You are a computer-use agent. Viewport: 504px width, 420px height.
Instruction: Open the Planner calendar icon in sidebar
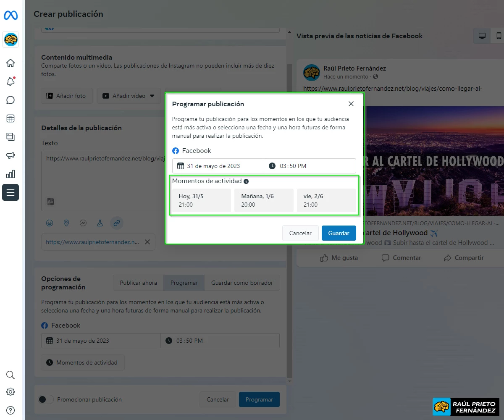click(x=10, y=118)
